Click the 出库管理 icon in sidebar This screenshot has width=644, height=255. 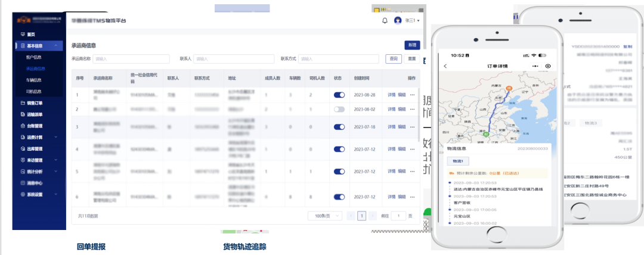point(23,148)
